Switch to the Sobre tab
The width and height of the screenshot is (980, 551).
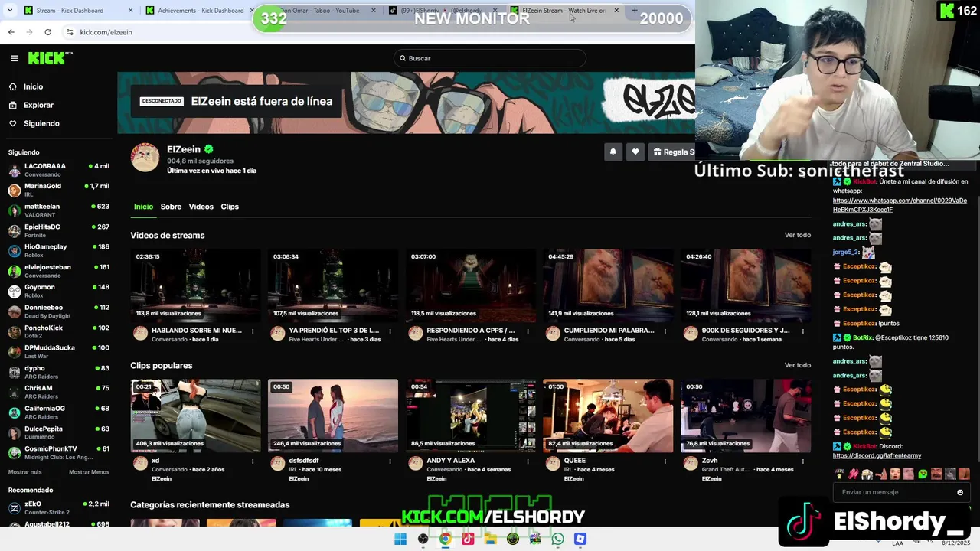[x=171, y=207]
